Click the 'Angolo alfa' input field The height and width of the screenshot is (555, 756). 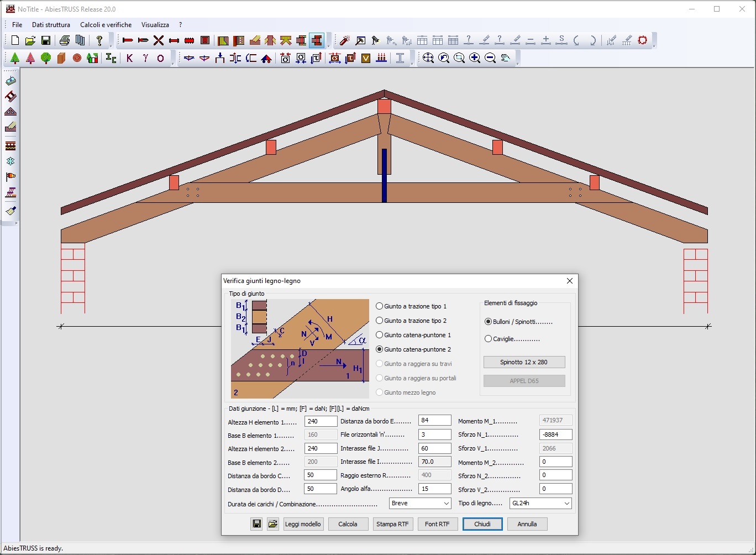435,489
